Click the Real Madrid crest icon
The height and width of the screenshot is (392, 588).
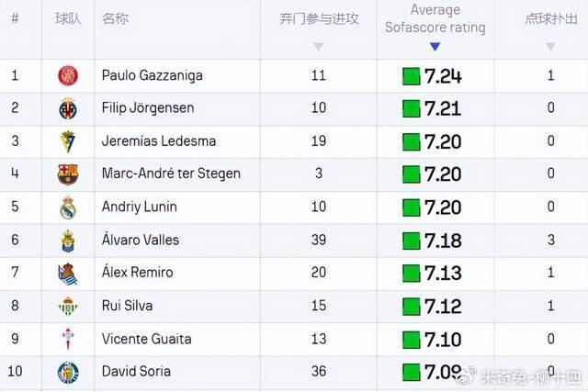click(x=68, y=207)
